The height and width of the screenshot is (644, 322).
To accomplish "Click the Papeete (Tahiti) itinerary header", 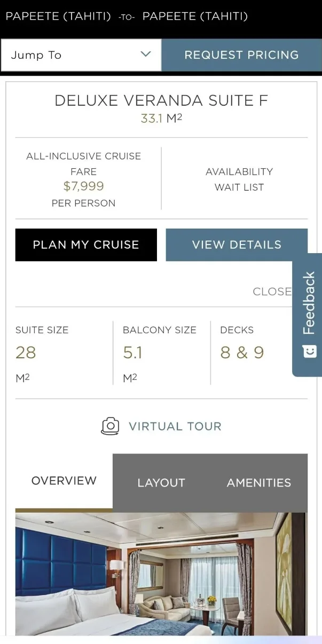I will pos(127,16).
